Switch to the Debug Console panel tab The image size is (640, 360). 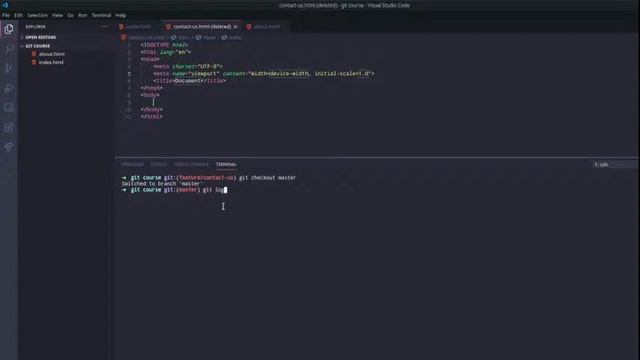(191, 164)
